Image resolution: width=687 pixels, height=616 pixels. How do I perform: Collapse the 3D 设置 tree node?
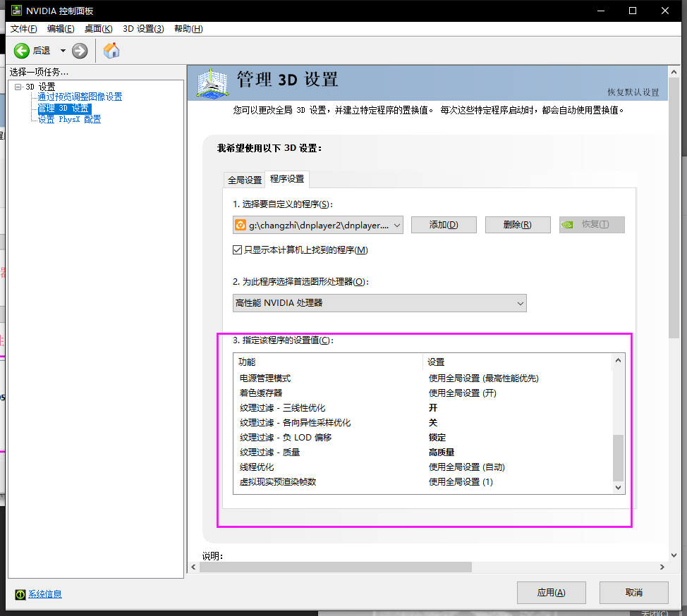tap(18, 87)
